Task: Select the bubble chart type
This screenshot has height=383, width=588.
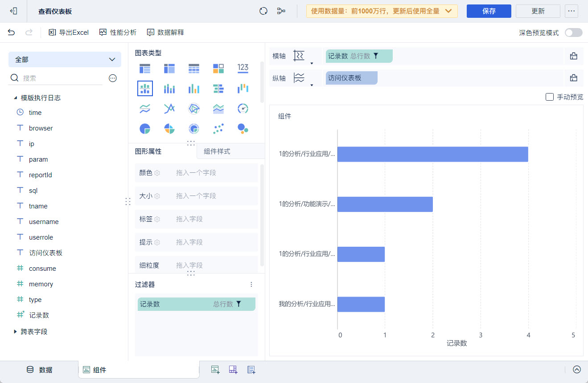Action: click(x=243, y=129)
